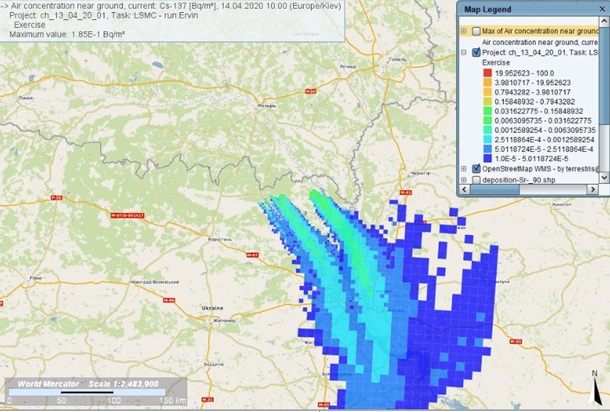Screen dimensions: 610x412
Task: Enable the Max of Air concentration layer checkbox
Action: [x=476, y=31]
